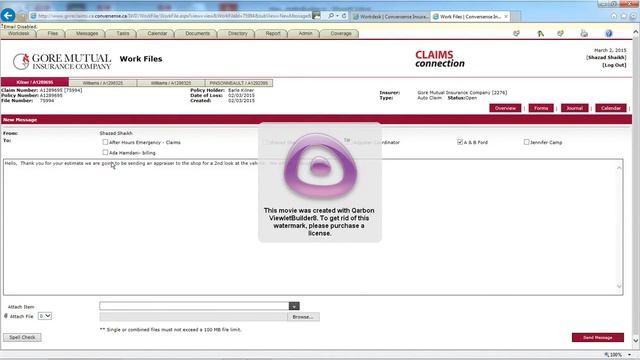This screenshot has height=360, width=640.
Task: Open the Admin menu tab
Action: 305,33
